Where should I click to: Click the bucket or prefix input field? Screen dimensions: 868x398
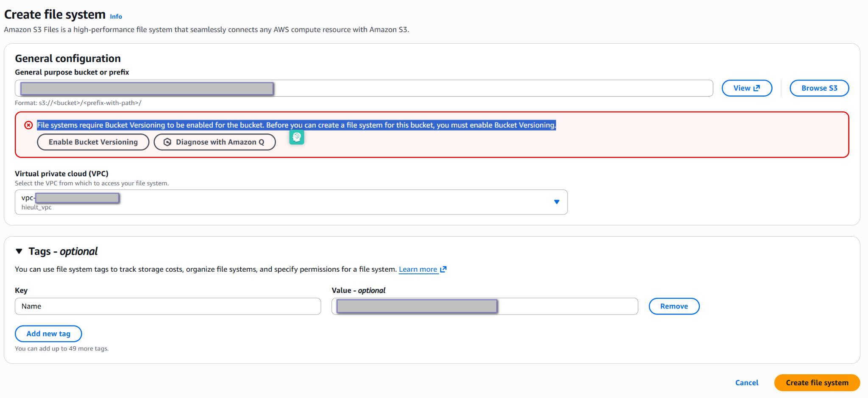[364, 88]
